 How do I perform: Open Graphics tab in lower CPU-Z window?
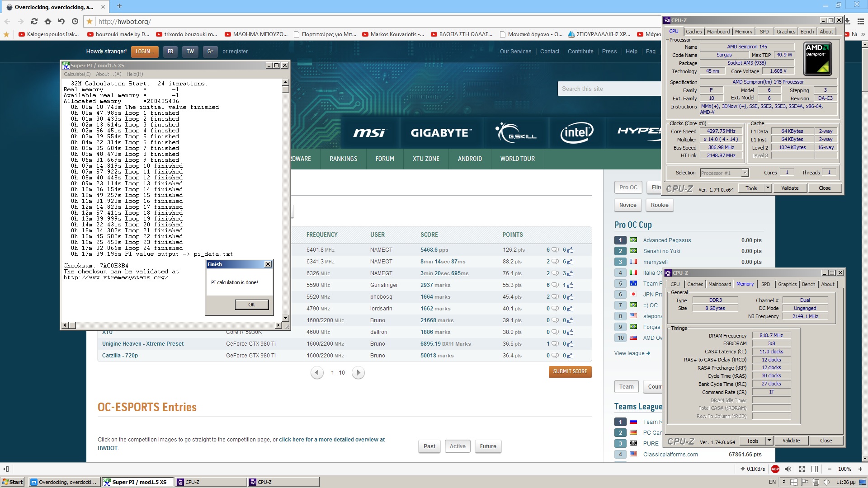(x=787, y=284)
